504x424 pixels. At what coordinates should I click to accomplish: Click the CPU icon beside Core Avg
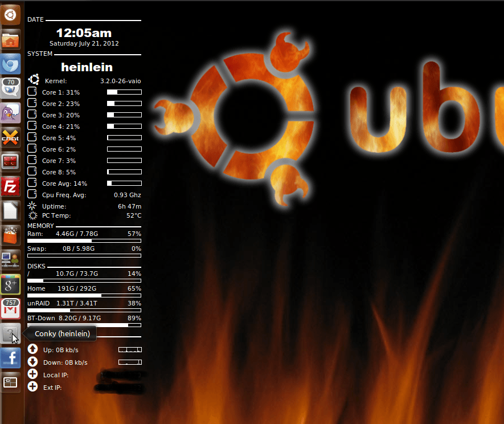[32, 183]
